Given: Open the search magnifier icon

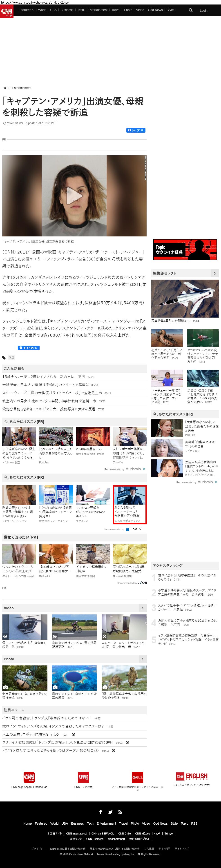Looking at the screenshot, I should [191, 10].
